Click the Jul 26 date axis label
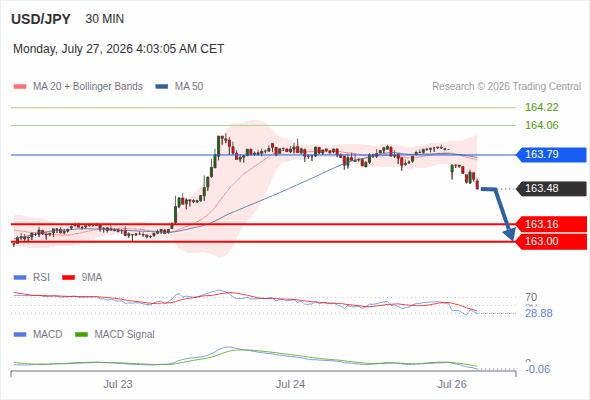The image size is (590, 400). (452, 385)
